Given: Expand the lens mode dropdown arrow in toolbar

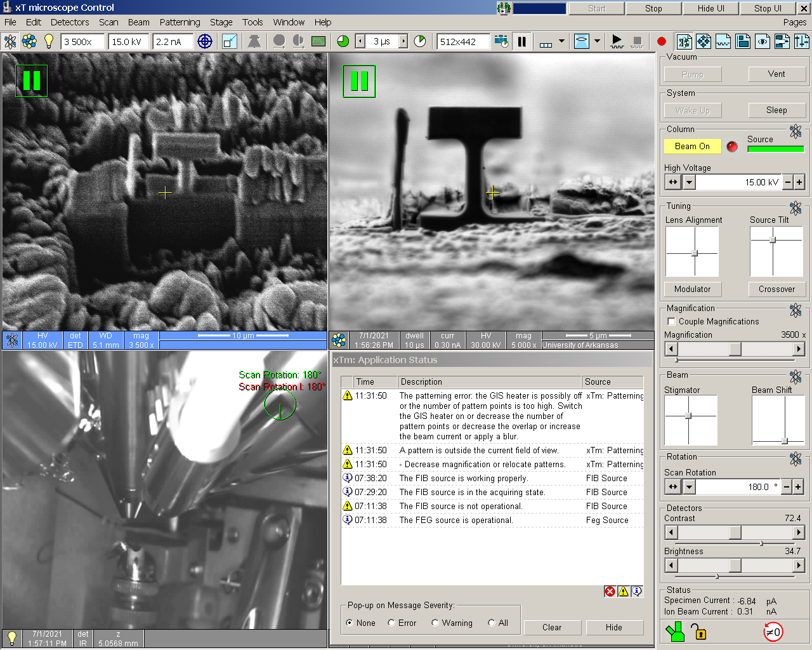Looking at the screenshot, I should click(x=597, y=42).
